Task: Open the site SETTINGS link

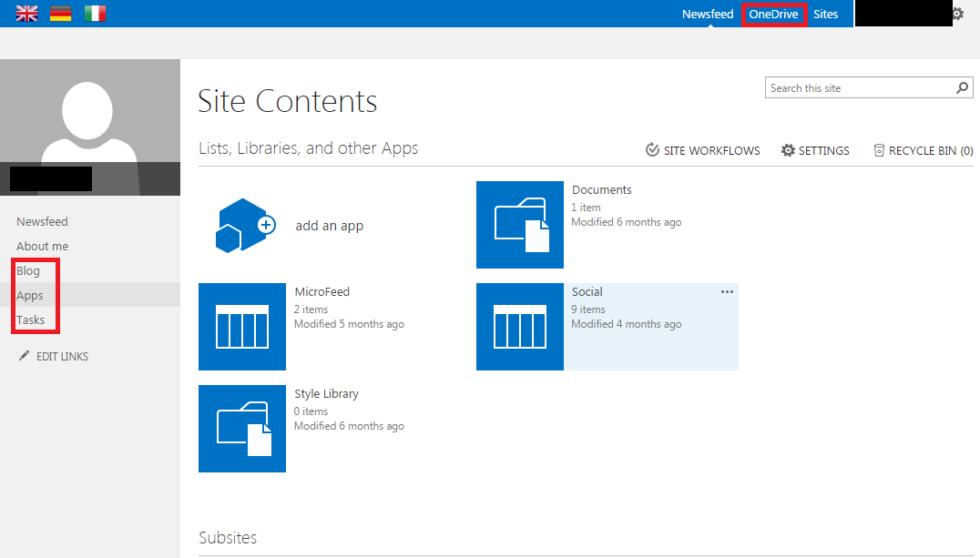Action: click(815, 150)
